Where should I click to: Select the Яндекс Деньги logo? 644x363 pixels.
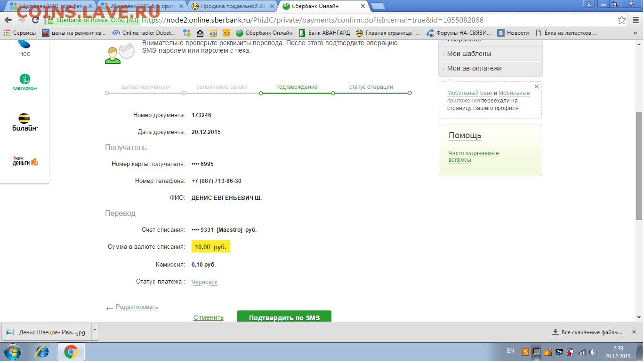24,161
